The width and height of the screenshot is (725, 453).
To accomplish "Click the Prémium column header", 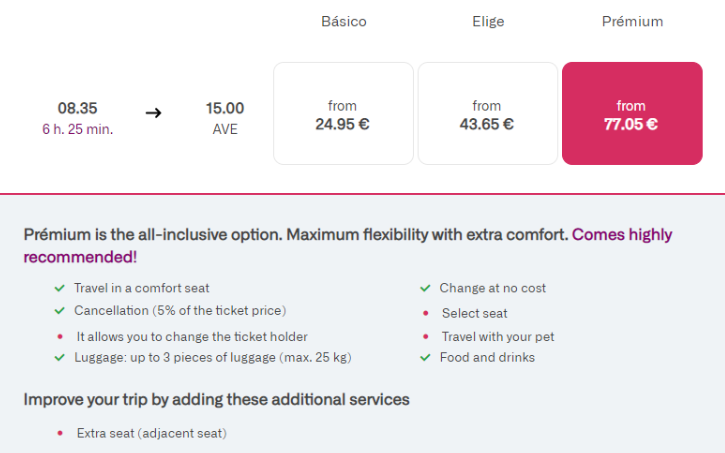I will tap(631, 21).
